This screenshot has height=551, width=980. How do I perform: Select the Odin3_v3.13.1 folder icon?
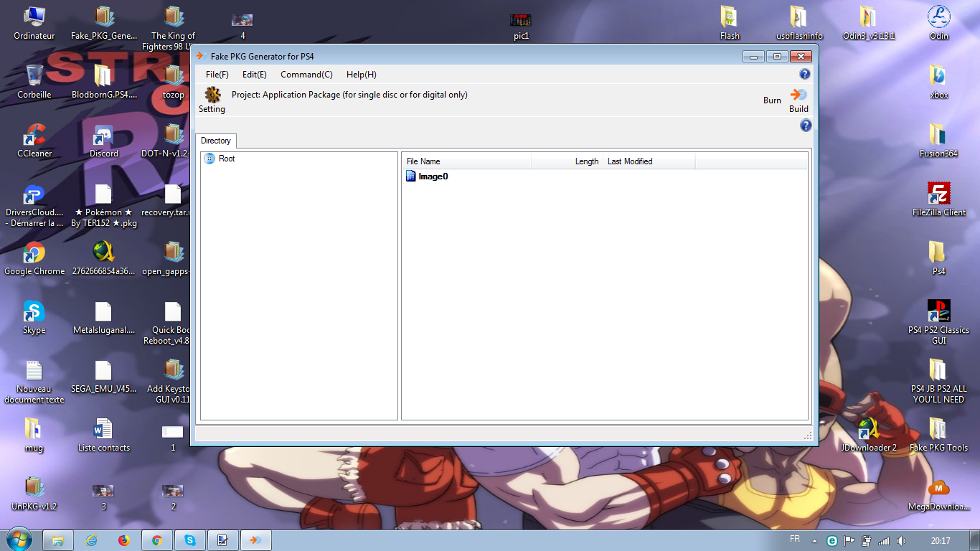click(x=869, y=23)
